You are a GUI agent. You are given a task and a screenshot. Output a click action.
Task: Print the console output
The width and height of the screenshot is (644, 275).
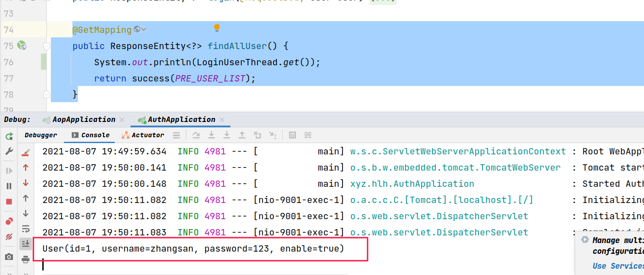click(x=26, y=259)
